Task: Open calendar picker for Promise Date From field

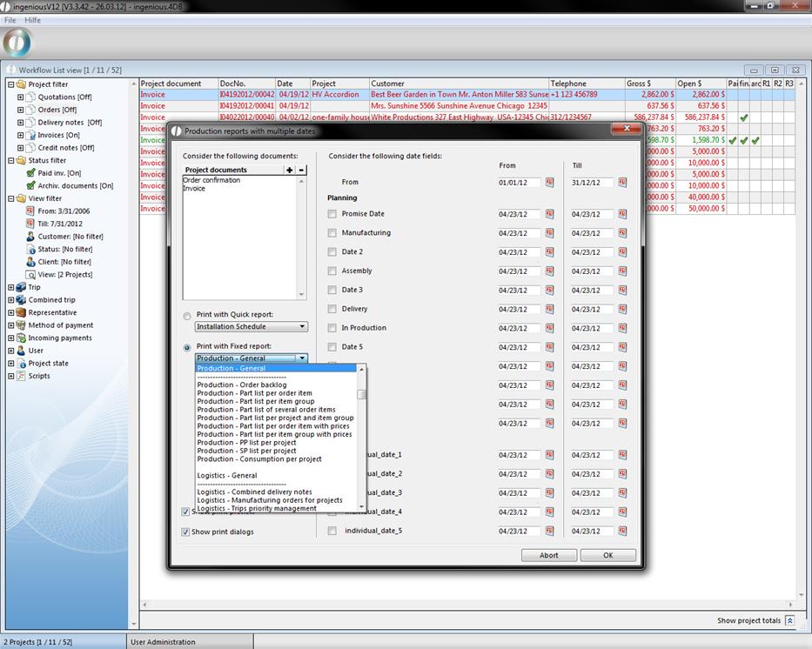Action: point(549,214)
